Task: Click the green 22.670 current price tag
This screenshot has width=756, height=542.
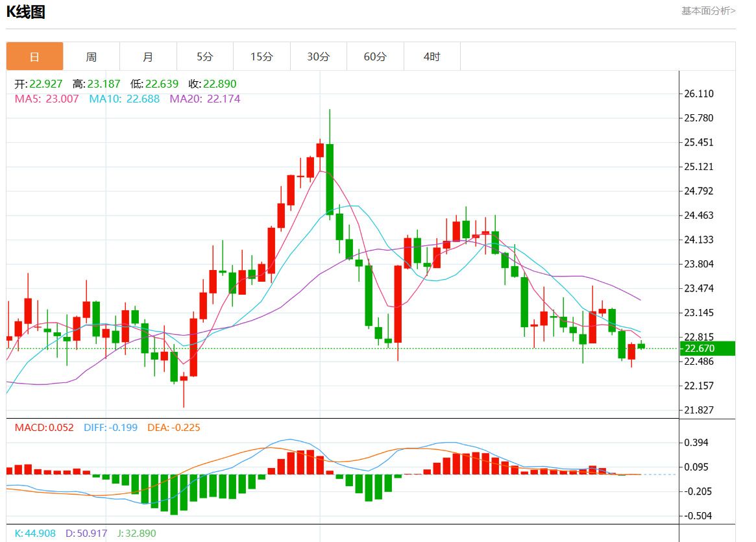Action: 707,349
